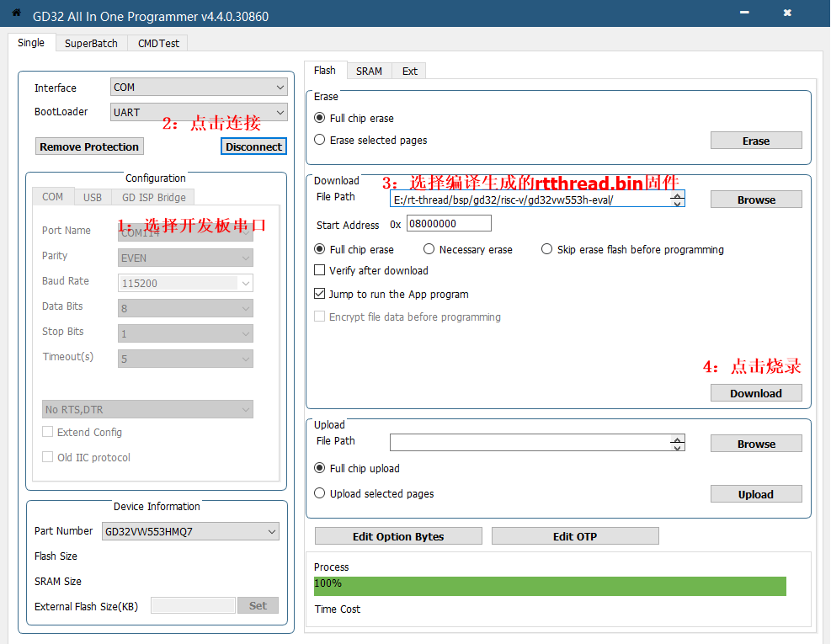Open the Edit OTP dialog

575,536
